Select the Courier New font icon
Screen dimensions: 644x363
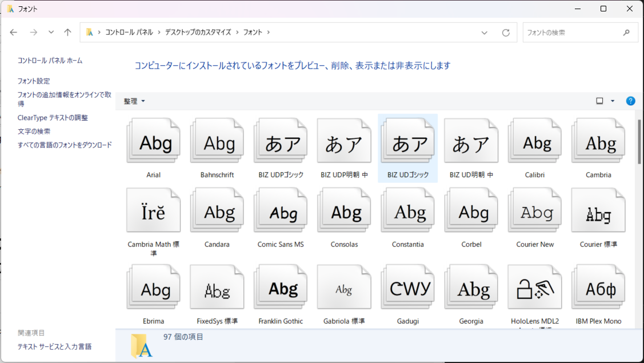[x=535, y=210]
